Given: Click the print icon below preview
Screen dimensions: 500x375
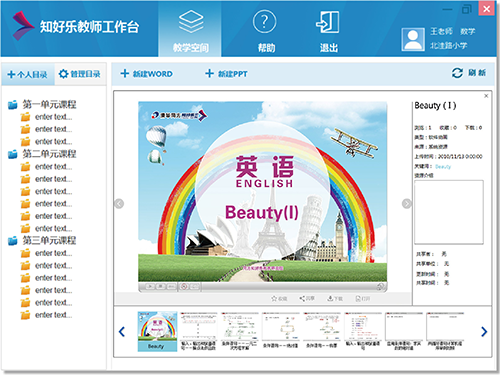Looking at the screenshot, I should (x=358, y=298).
